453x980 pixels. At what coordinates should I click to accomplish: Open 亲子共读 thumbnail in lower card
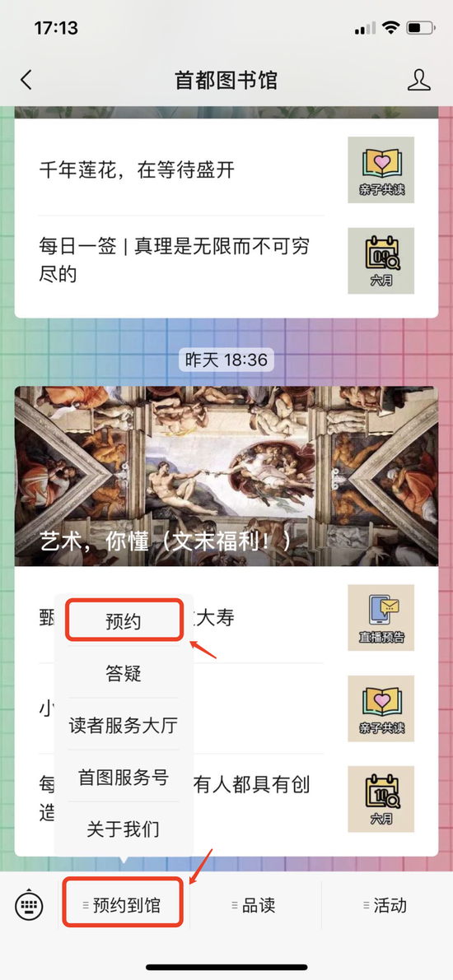(x=381, y=708)
